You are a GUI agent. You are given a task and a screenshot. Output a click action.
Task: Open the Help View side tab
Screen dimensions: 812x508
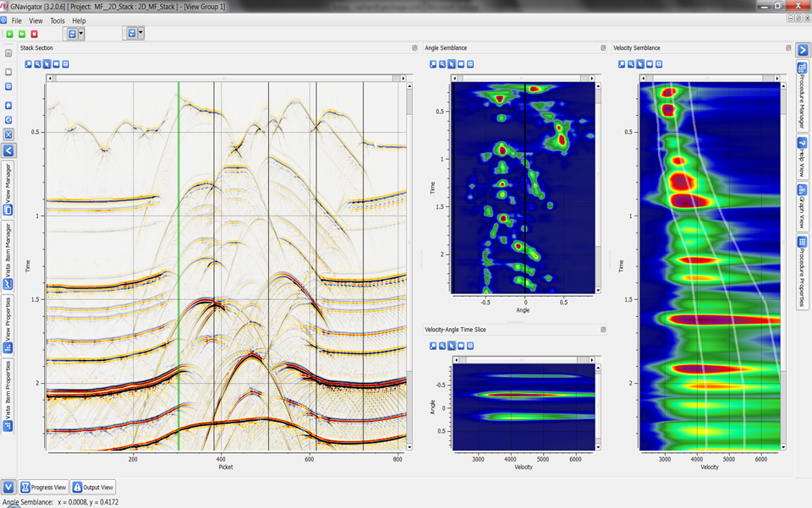pyautogui.click(x=802, y=156)
